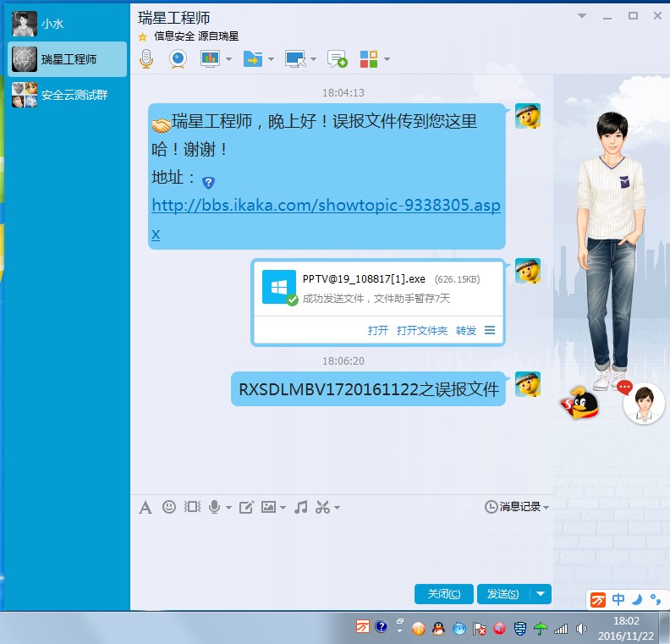
Task: Toggle the input method punctuation icon
Action: click(656, 599)
